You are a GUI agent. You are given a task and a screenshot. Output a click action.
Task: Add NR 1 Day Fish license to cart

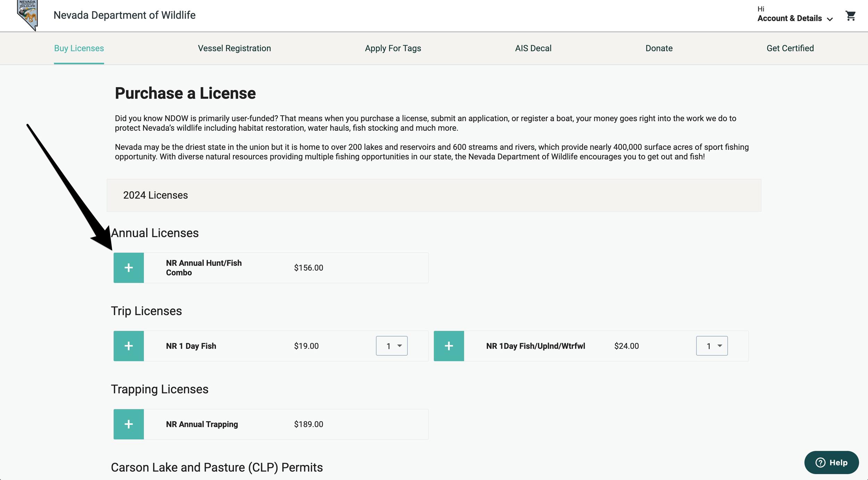click(x=128, y=346)
